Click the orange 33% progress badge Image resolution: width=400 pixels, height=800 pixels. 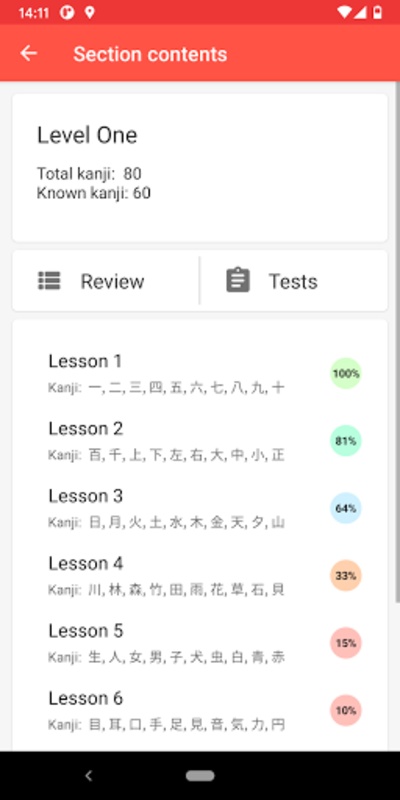click(346, 576)
